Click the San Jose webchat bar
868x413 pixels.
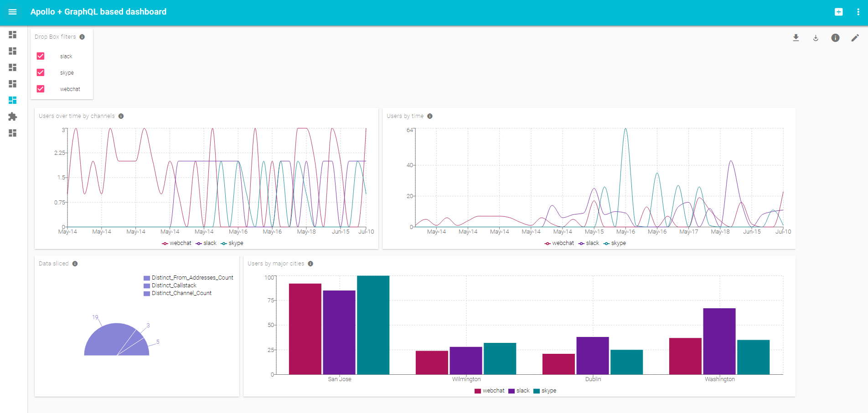pos(305,329)
